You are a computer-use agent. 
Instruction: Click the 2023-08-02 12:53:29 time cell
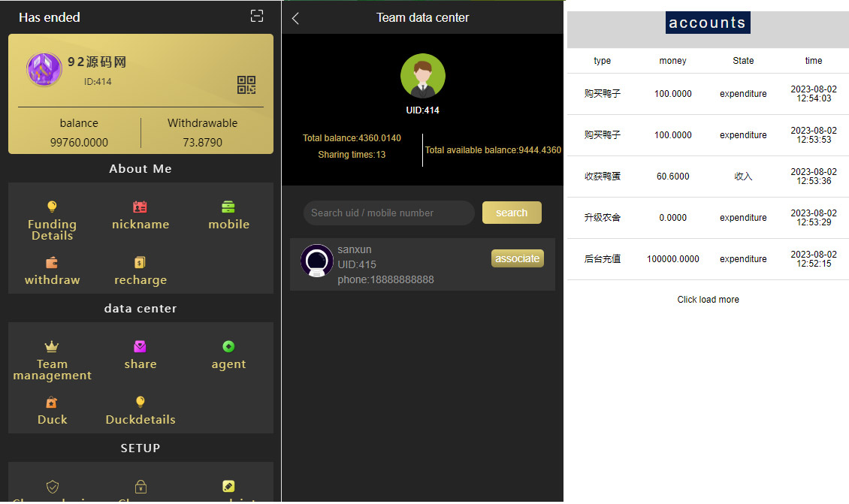click(x=813, y=218)
